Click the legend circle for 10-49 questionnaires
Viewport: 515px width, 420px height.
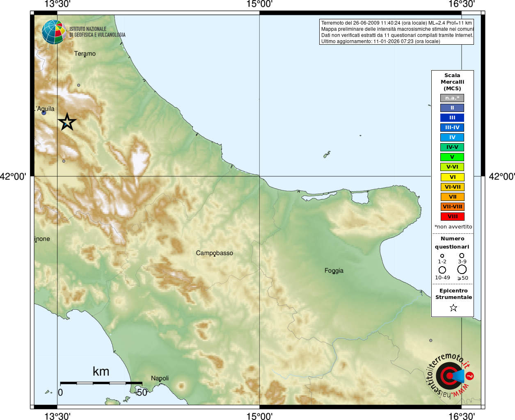[x=442, y=270]
